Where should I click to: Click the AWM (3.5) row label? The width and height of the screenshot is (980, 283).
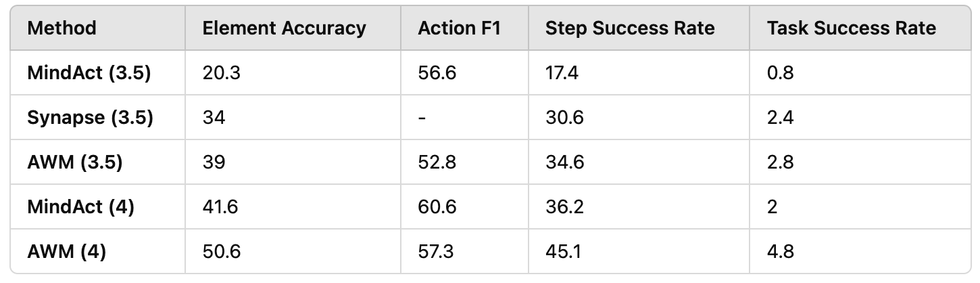[74, 162]
